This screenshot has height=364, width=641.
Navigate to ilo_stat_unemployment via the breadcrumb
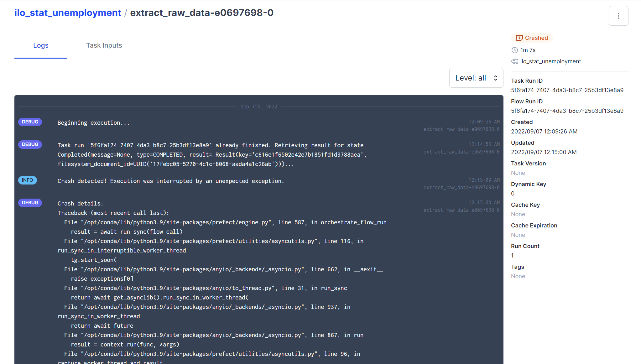68,13
